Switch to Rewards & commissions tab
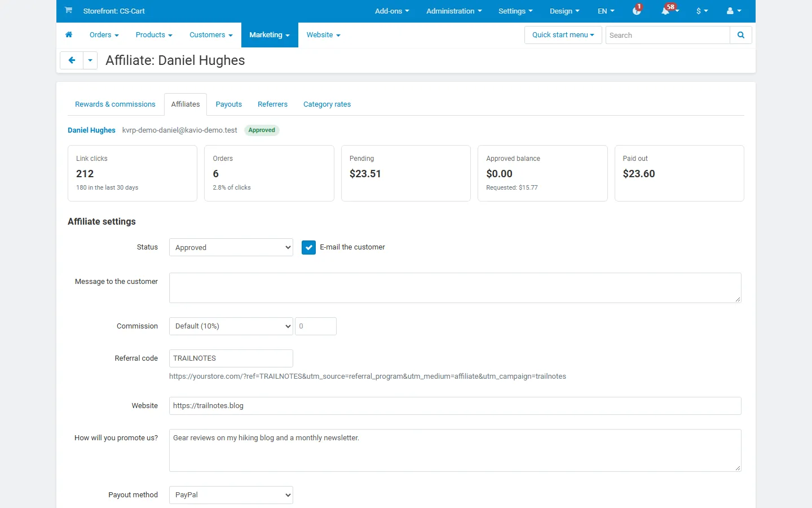 [115, 104]
